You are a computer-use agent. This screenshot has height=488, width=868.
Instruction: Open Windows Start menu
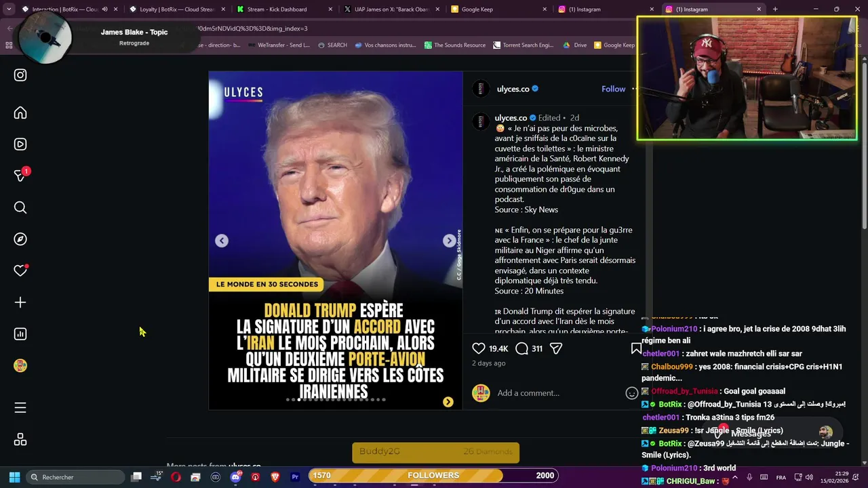point(14,477)
